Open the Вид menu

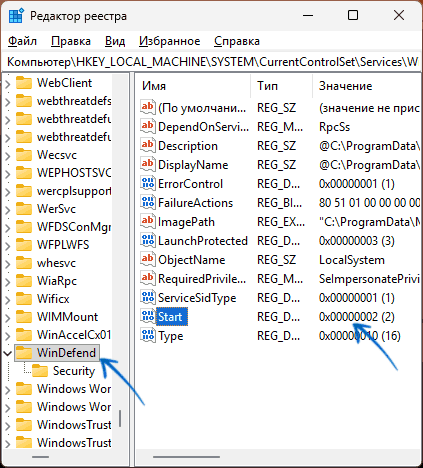coord(115,41)
